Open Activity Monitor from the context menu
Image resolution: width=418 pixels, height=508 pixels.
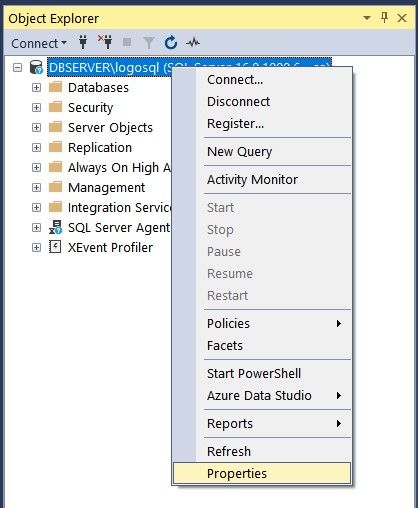(x=262, y=180)
